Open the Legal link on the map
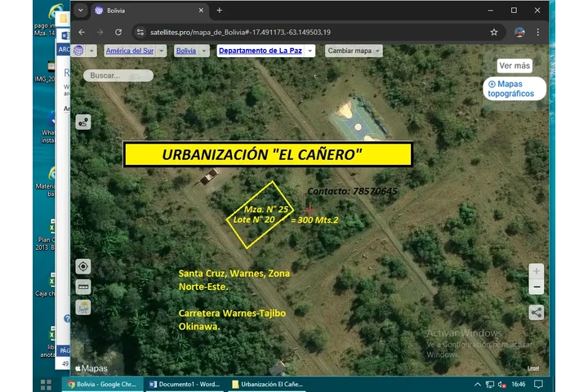The height and width of the screenshot is (392, 588). click(533, 368)
